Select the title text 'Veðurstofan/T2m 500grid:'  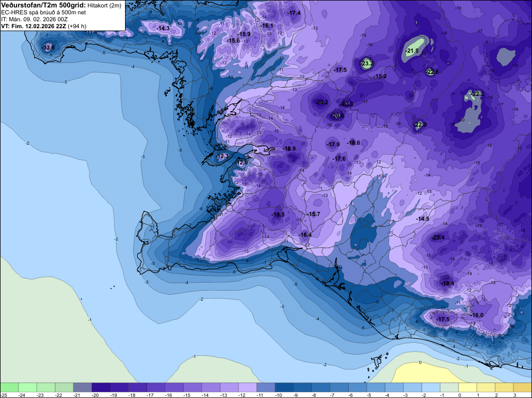tap(44, 5)
